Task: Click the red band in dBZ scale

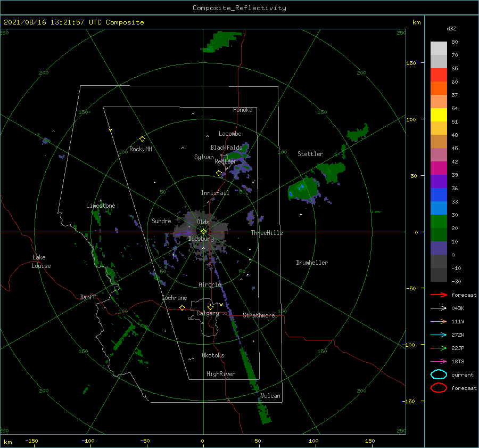Action: tap(439, 75)
